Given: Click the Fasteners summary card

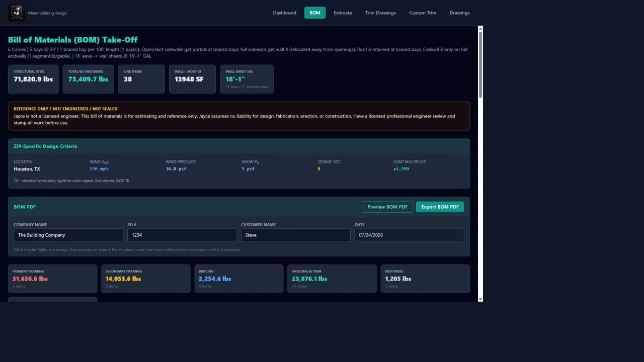Looking at the screenshot, I should 425,279.
